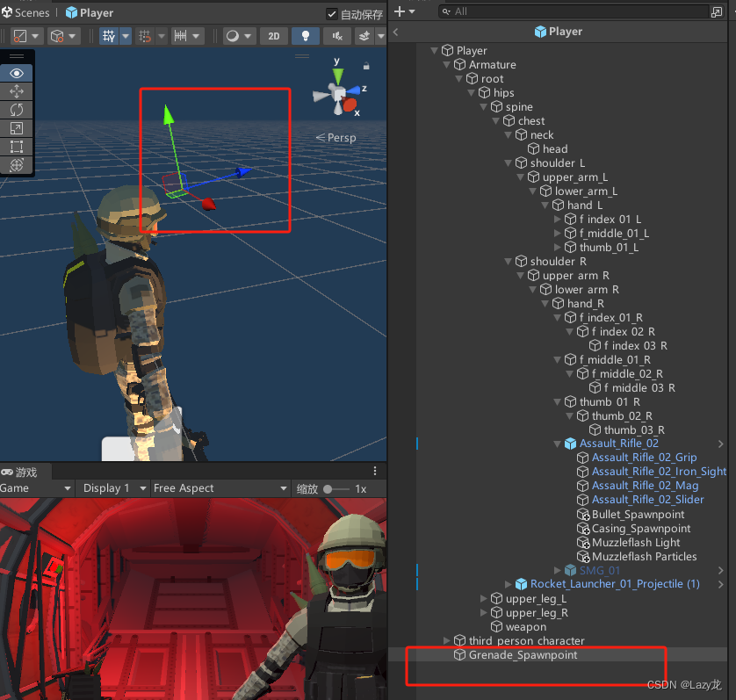This screenshot has width=736, height=700.
Task: Collapse the shoulder L node
Action: 509,162
